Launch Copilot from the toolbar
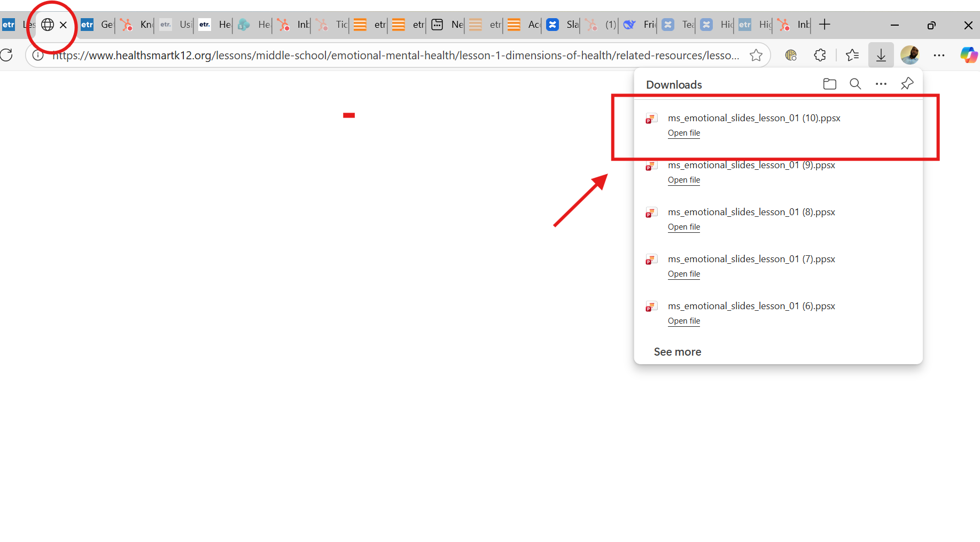The image size is (980, 542). (x=968, y=55)
